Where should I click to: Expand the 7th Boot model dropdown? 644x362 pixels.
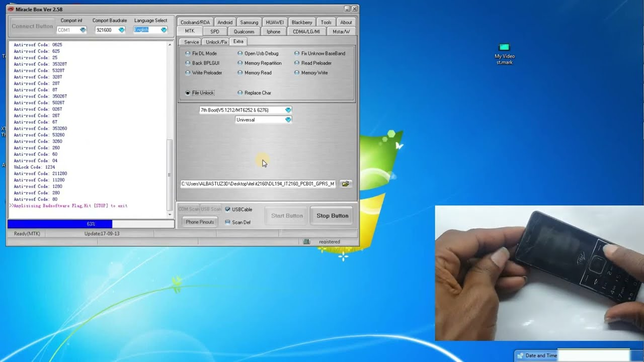(x=288, y=110)
